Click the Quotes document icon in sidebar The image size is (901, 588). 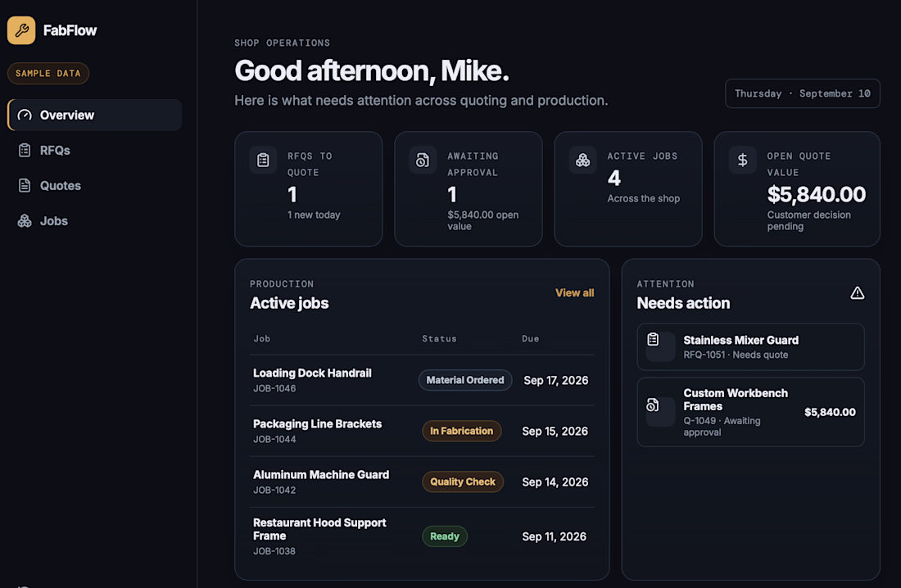coord(24,186)
